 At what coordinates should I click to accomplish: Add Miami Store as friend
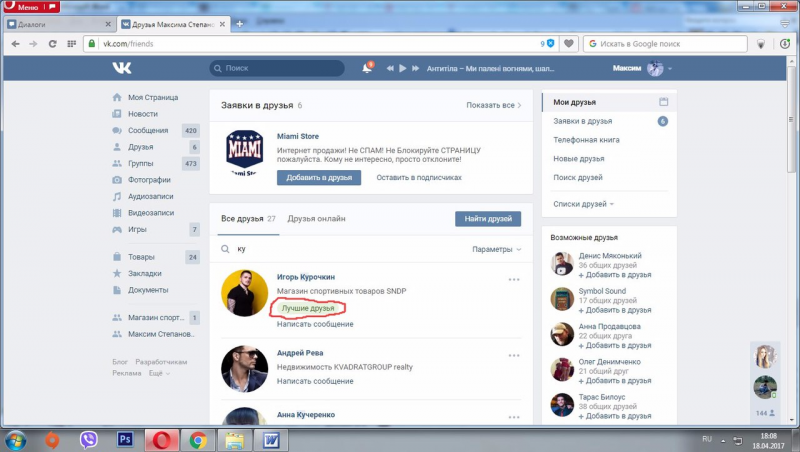coord(319,178)
